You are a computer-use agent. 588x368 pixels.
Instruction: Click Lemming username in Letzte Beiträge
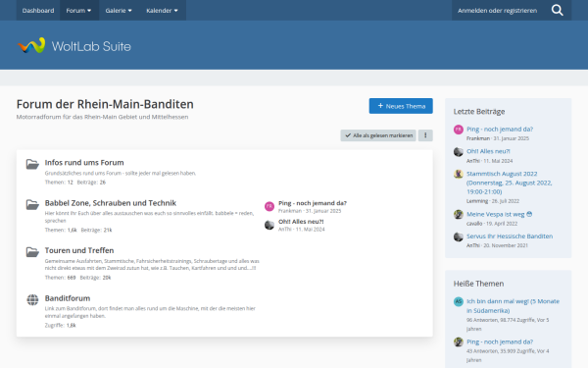click(477, 201)
